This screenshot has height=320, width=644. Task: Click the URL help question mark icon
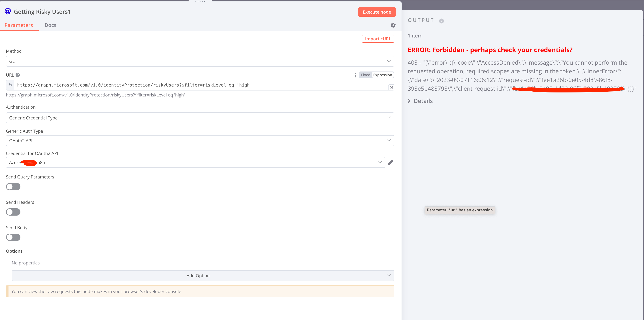[x=18, y=75]
